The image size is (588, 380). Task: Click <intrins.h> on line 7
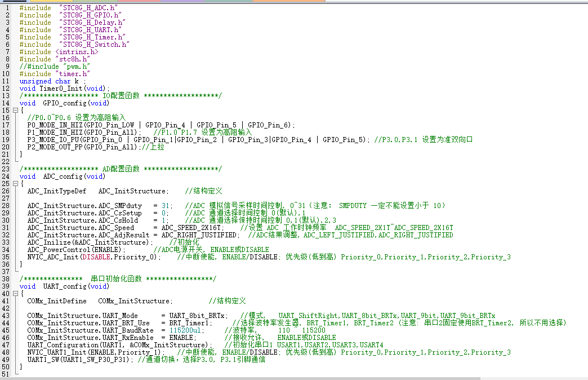coord(77,52)
